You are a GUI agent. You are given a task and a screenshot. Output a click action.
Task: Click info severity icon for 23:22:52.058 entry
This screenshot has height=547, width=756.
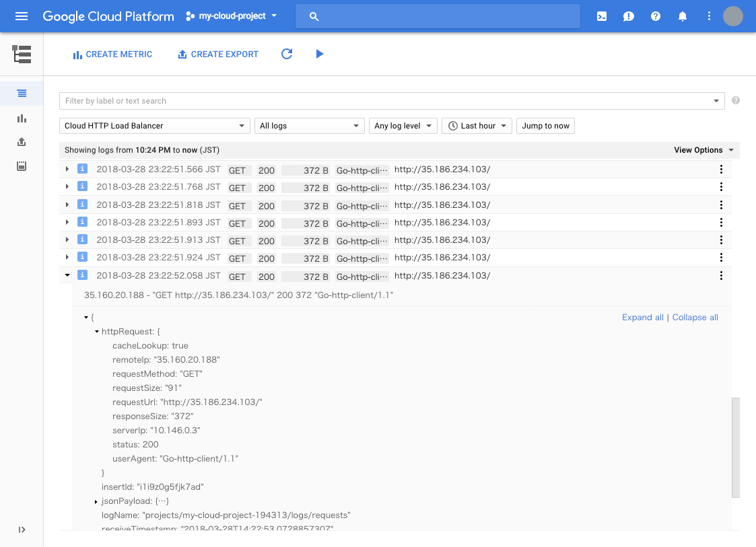(x=82, y=275)
